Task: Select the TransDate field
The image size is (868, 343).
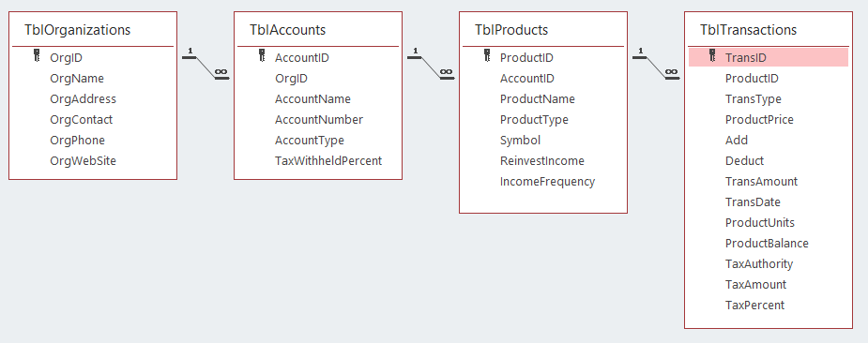Action: click(x=753, y=202)
